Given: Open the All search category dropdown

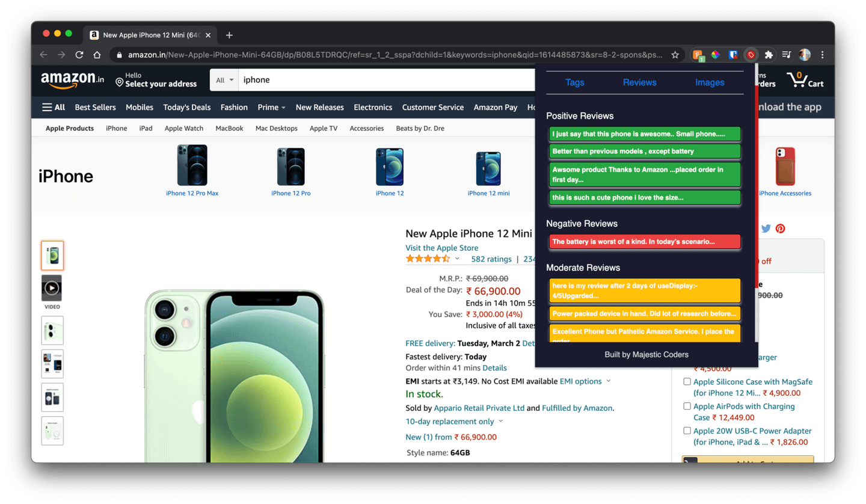Looking at the screenshot, I should pos(224,80).
